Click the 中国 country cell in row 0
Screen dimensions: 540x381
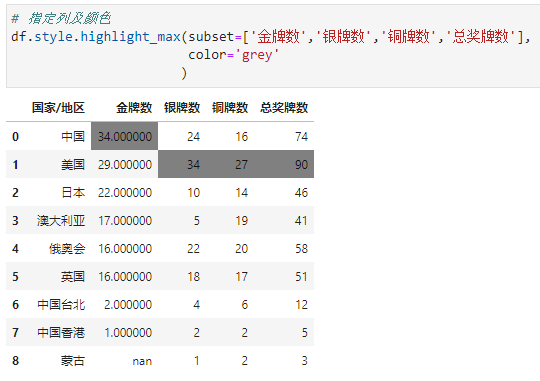[73, 136]
